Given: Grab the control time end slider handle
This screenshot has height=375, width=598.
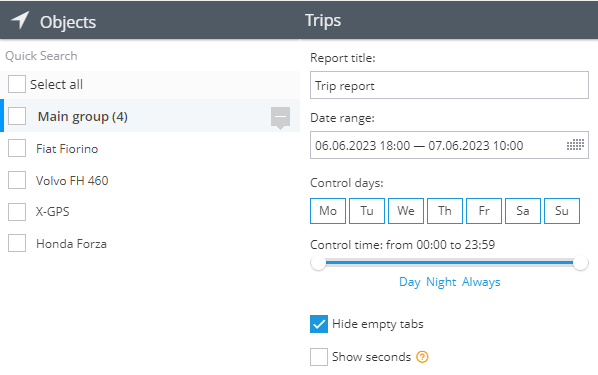Looking at the screenshot, I should tap(580, 262).
